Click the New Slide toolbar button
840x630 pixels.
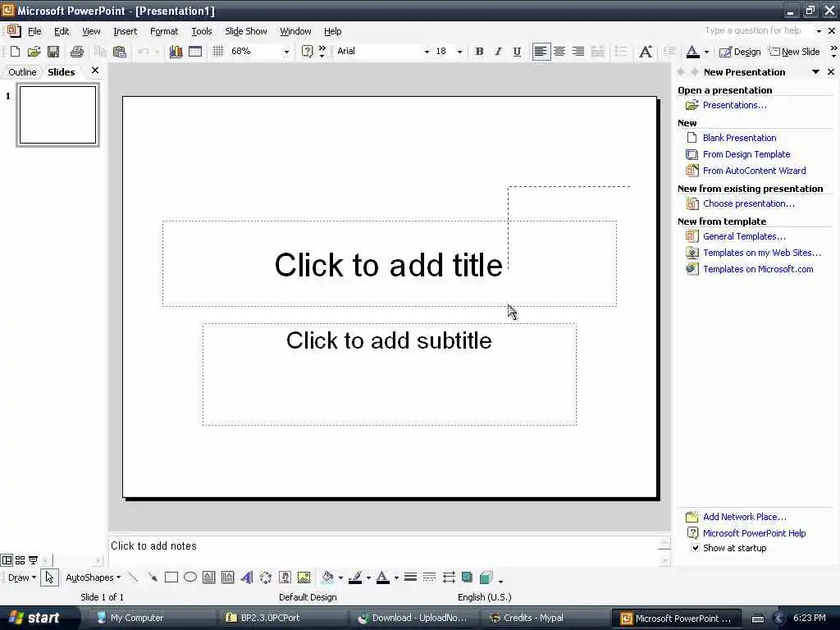point(795,52)
